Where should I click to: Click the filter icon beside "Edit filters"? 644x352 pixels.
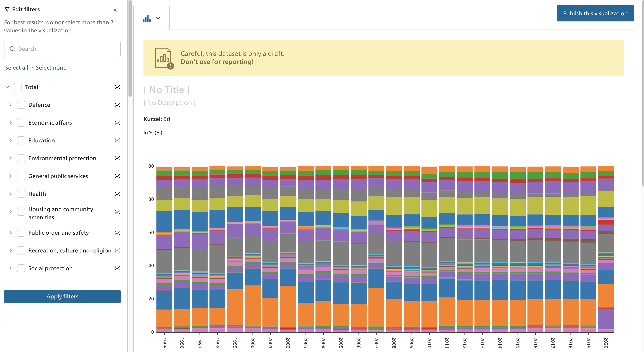7,9
